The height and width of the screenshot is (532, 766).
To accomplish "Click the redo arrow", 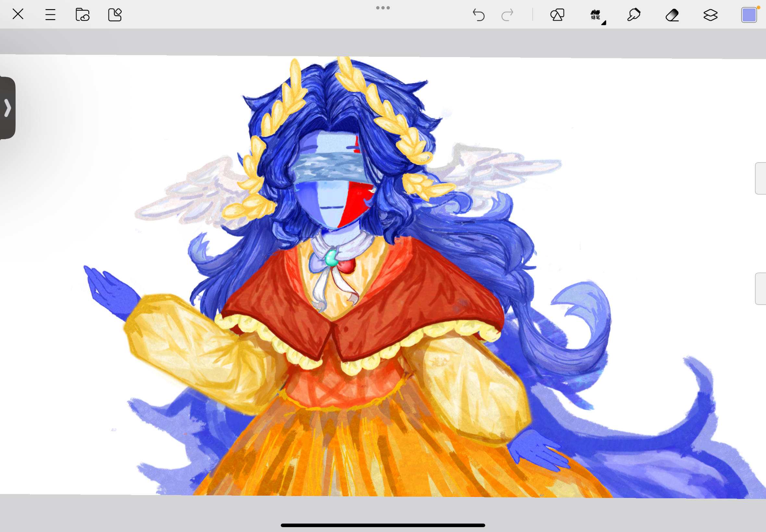I will point(507,15).
